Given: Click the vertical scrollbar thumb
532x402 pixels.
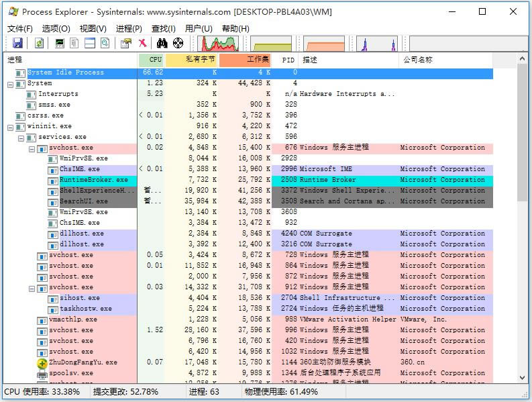Looking at the screenshot, I should click(522, 132).
